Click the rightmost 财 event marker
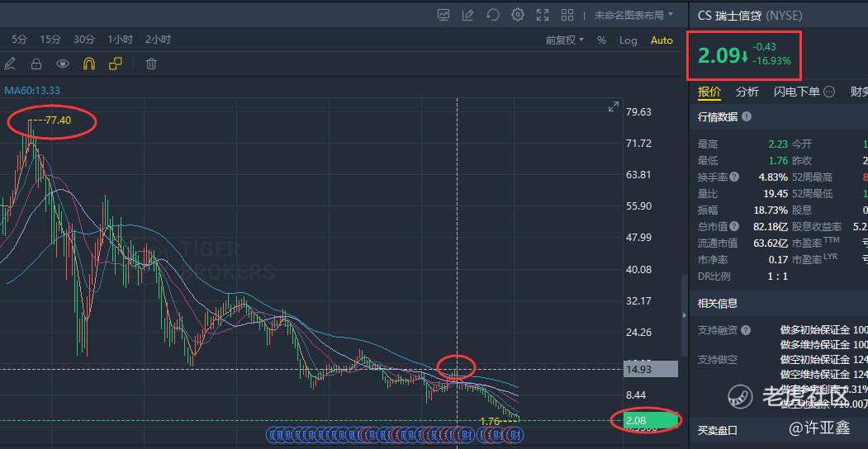This screenshot has height=449, width=868. (515, 435)
